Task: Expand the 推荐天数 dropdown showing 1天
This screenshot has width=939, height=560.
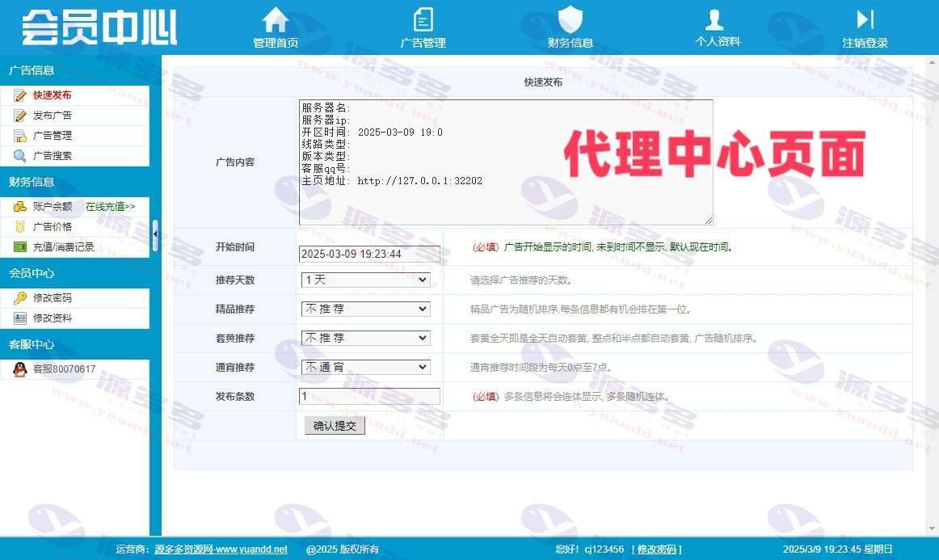Action: click(x=365, y=280)
